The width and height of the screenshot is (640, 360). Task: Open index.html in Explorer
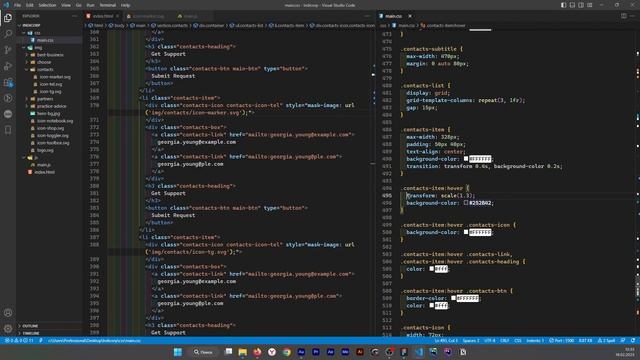pyautogui.click(x=45, y=172)
